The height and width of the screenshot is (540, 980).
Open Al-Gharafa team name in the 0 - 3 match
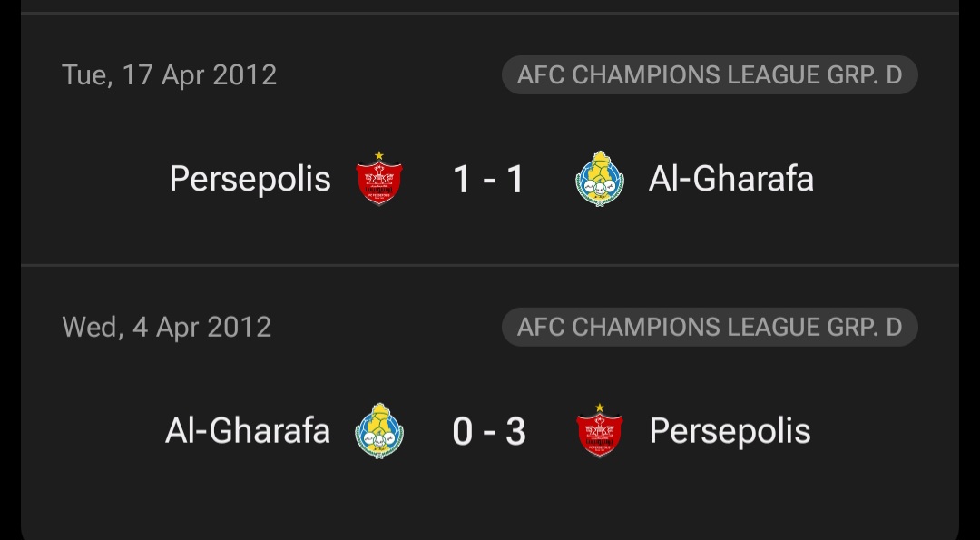(248, 430)
